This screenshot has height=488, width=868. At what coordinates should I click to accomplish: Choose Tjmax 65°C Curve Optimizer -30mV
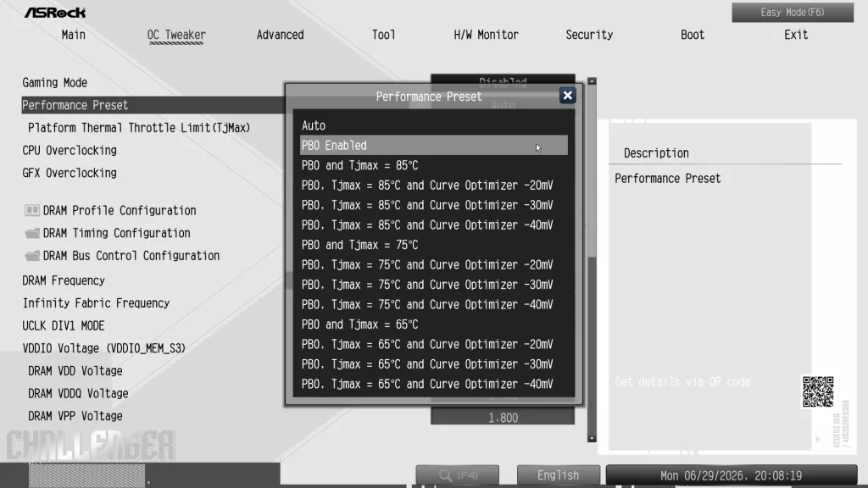click(x=433, y=364)
